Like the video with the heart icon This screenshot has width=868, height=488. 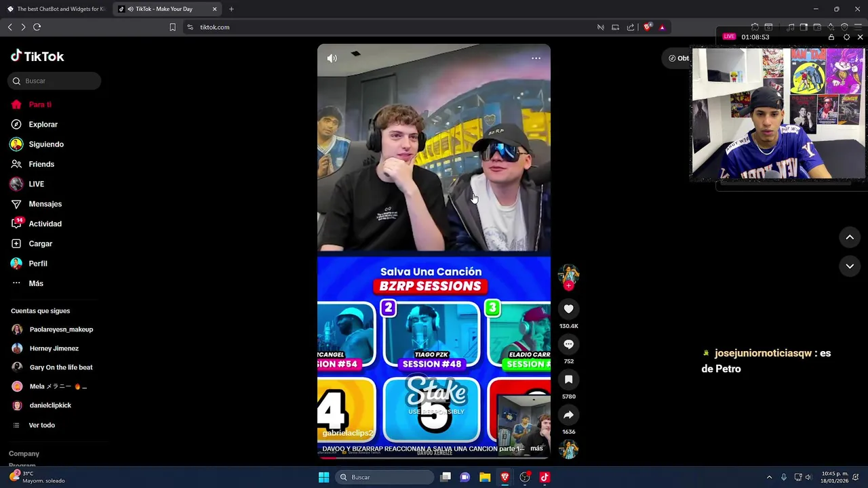(x=568, y=309)
